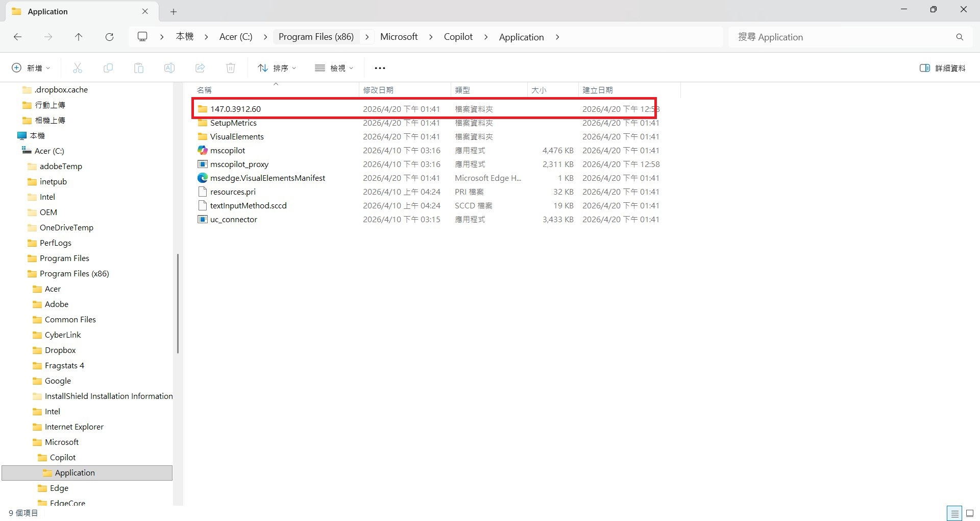The image size is (980, 521).
Task: Click the Rename icon in toolbar
Action: [x=169, y=68]
